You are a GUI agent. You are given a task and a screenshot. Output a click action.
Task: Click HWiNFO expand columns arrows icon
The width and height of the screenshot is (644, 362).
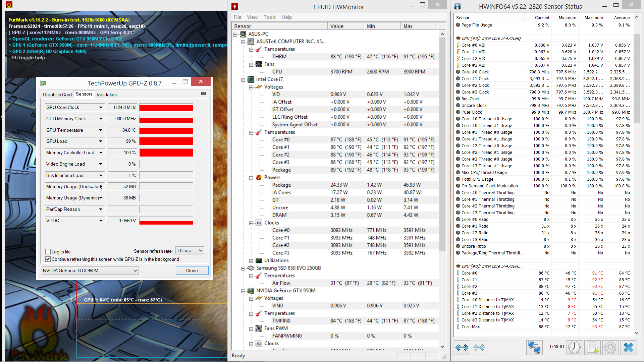click(462, 348)
